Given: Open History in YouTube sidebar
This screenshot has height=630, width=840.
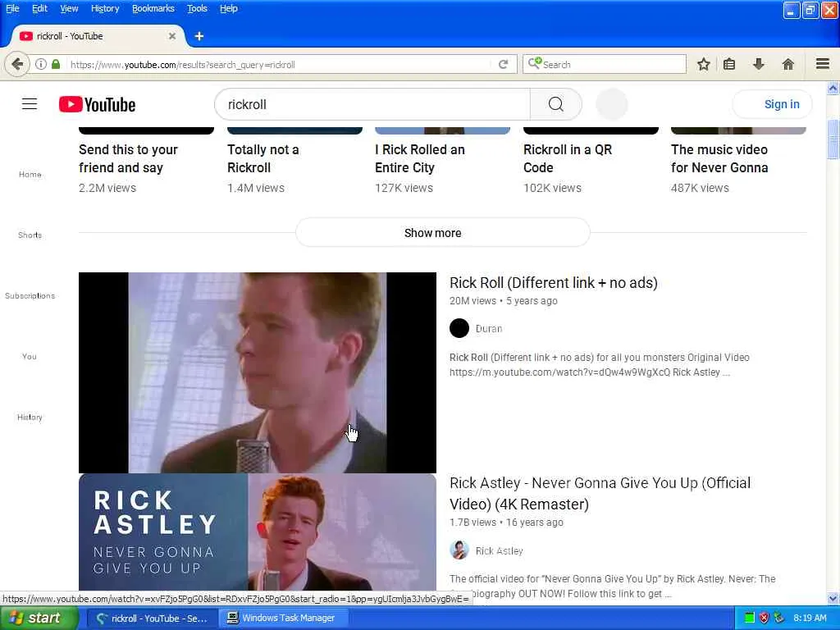Looking at the screenshot, I should (x=30, y=417).
